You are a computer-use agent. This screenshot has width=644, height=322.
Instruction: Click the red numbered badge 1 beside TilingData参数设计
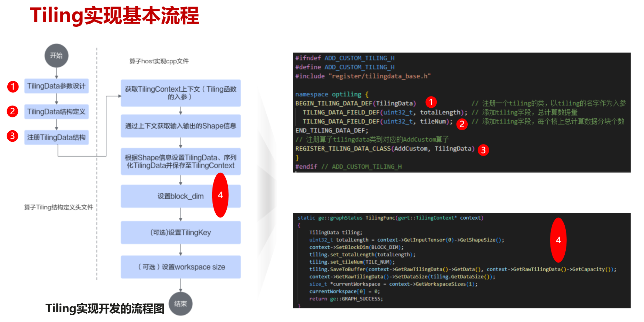pos(13,87)
